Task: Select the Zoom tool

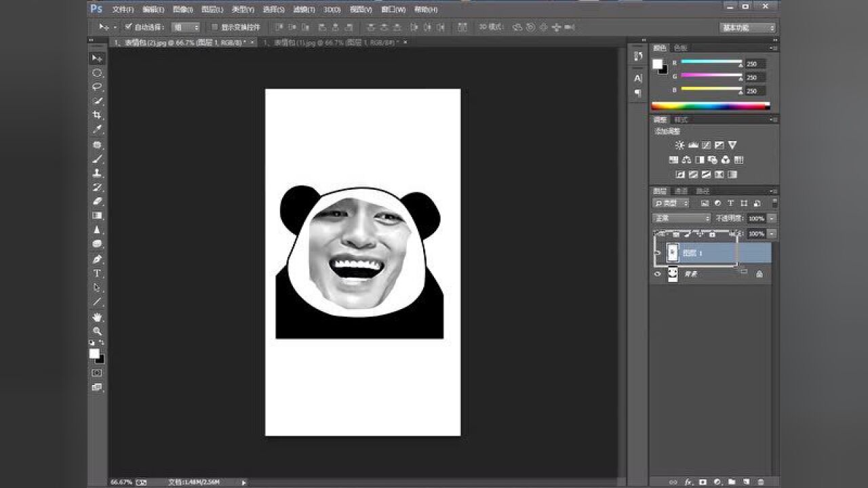Action: click(97, 331)
